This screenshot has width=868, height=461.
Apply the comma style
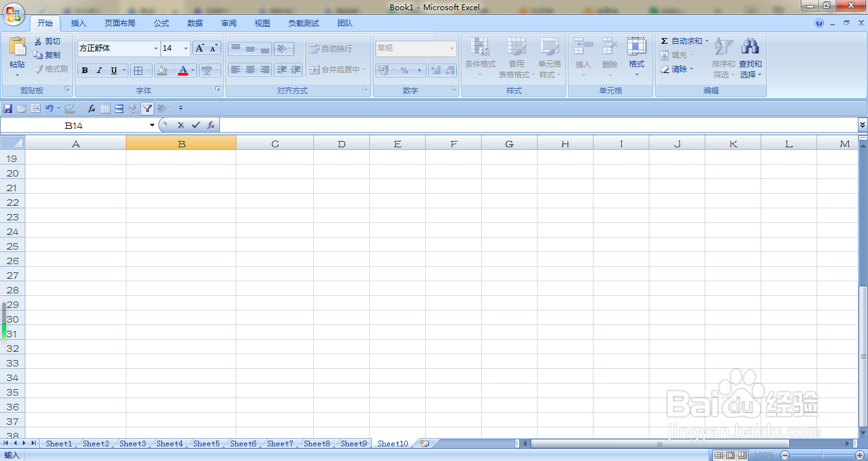pyautogui.click(x=419, y=70)
